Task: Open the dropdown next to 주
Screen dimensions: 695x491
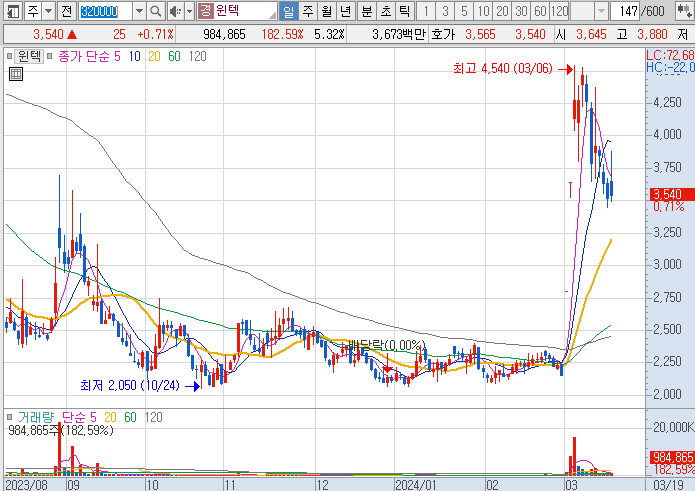Action: [x=48, y=11]
